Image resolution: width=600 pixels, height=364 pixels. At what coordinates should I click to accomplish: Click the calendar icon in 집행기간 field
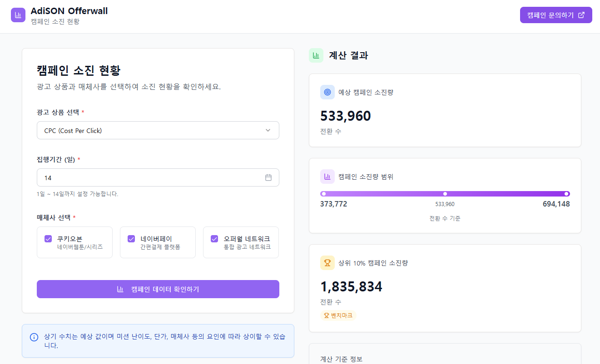(268, 177)
